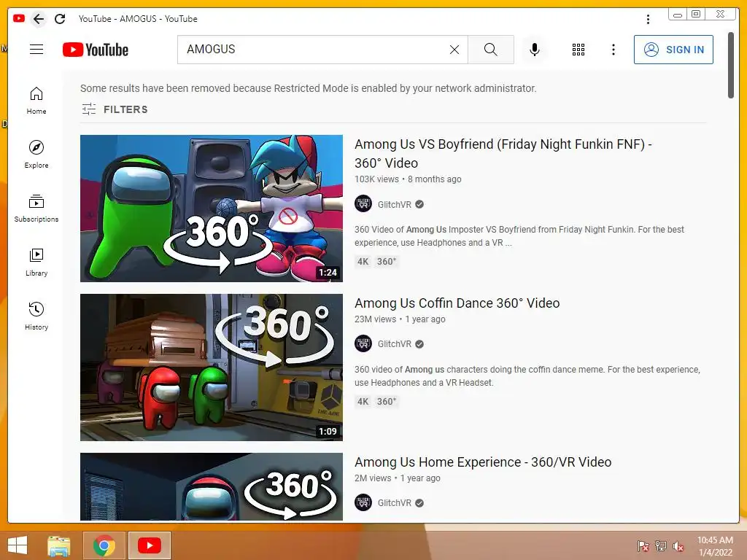This screenshot has height=560, width=747.
Task: Open the Home Experience video thumbnail
Action: tap(212, 486)
